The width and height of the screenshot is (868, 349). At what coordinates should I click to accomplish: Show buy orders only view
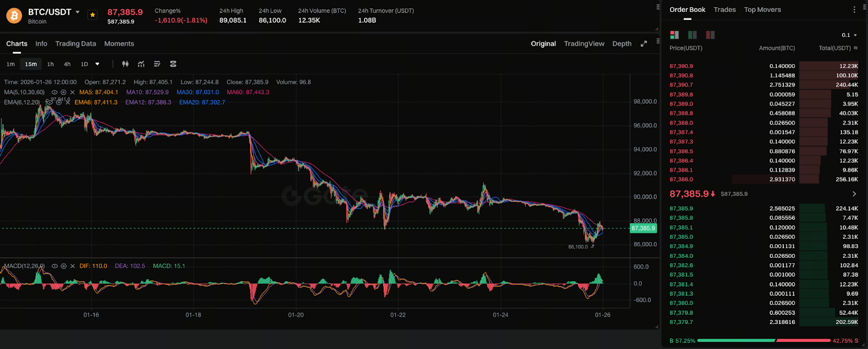click(x=692, y=35)
